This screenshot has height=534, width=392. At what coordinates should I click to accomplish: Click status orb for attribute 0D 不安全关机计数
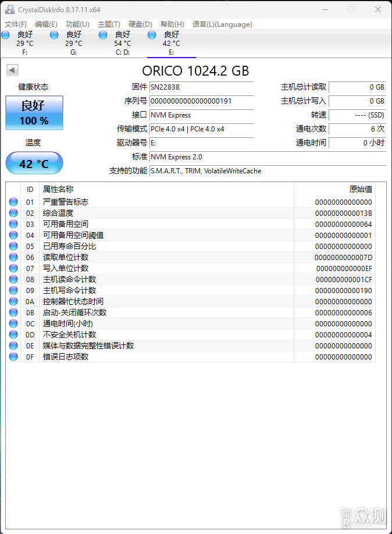point(13,334)
